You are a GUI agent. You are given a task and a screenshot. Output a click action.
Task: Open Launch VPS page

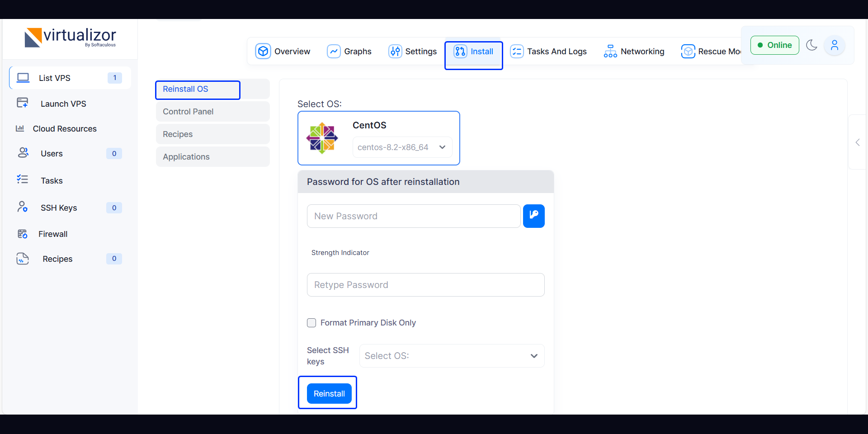[x=63, y=104]
